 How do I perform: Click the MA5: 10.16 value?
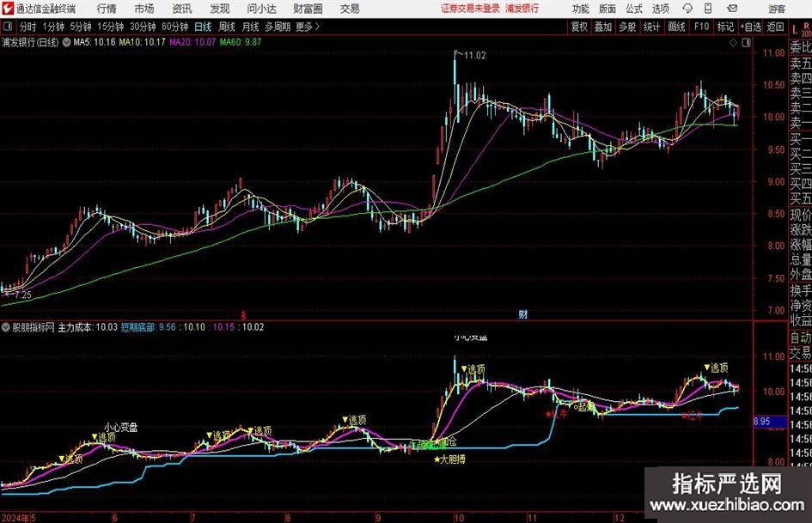point(95,42)
